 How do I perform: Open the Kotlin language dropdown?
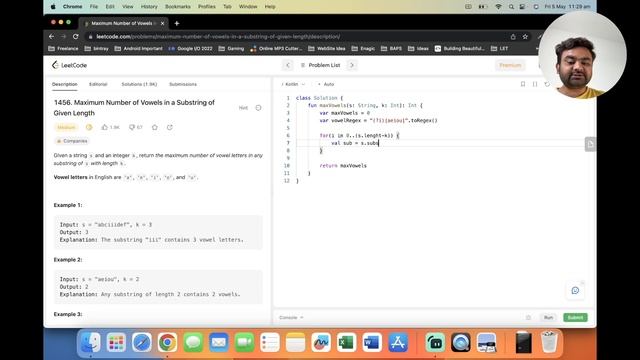(x=293, y=84)
